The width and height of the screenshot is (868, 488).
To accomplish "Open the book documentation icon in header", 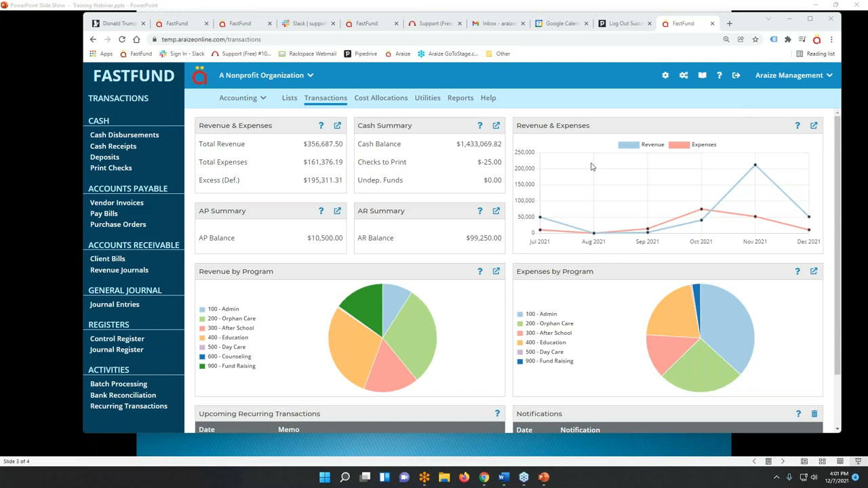I will tap(703, 75).
